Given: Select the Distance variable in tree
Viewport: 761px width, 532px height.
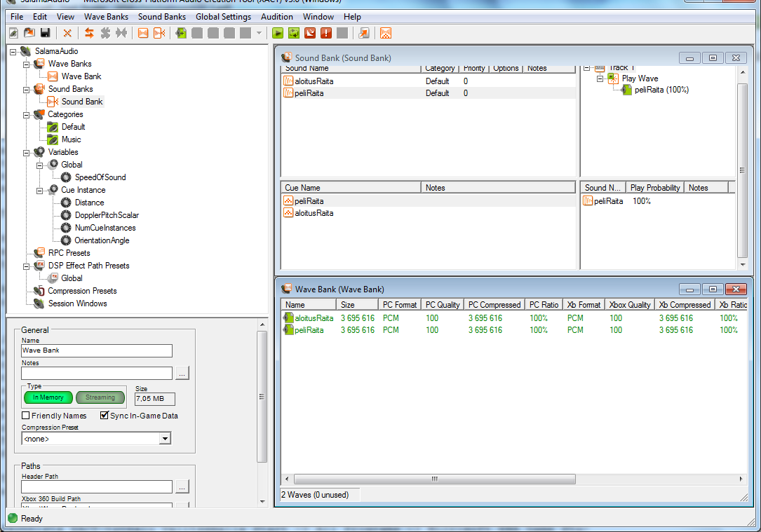Looking at the screenshot, I should (89, 203).
